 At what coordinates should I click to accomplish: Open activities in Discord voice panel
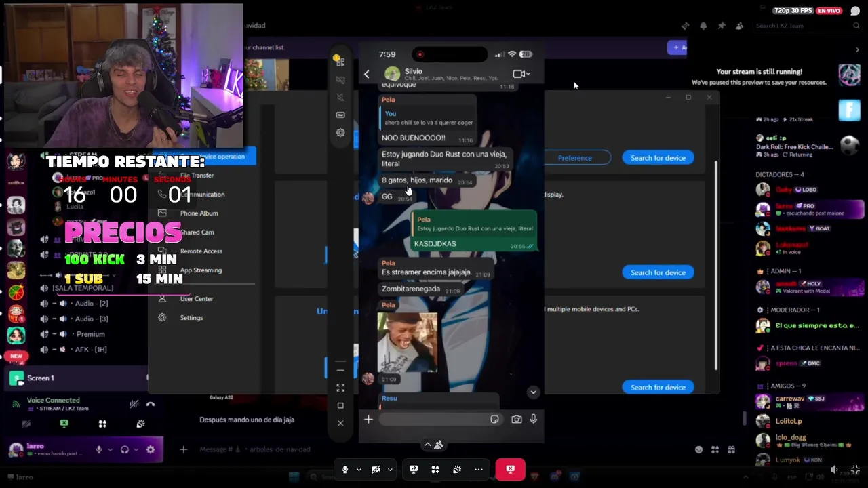click(102, 424)
